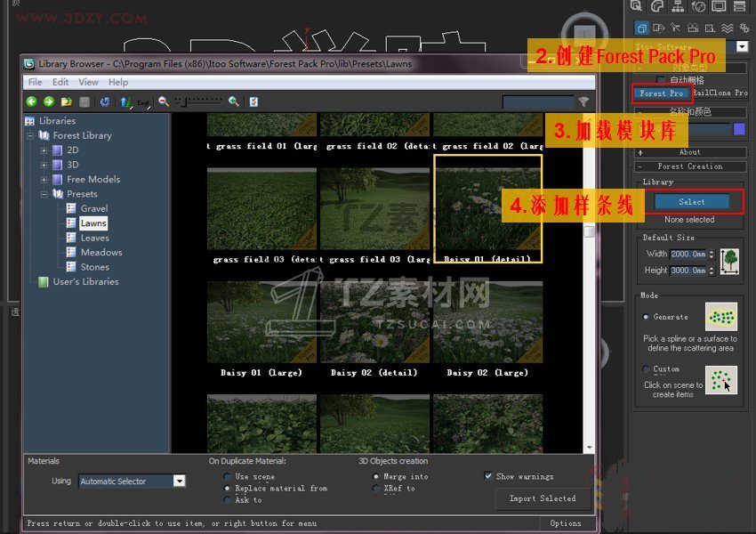Open the File menu
The image size is (756, 534).
35,82
